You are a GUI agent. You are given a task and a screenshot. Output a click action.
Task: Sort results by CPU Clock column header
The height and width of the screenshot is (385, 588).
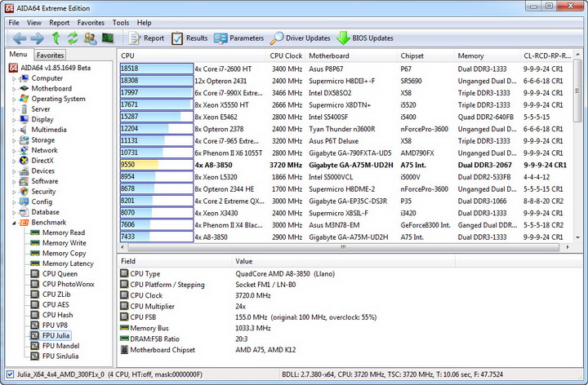[x=285, y=55]
